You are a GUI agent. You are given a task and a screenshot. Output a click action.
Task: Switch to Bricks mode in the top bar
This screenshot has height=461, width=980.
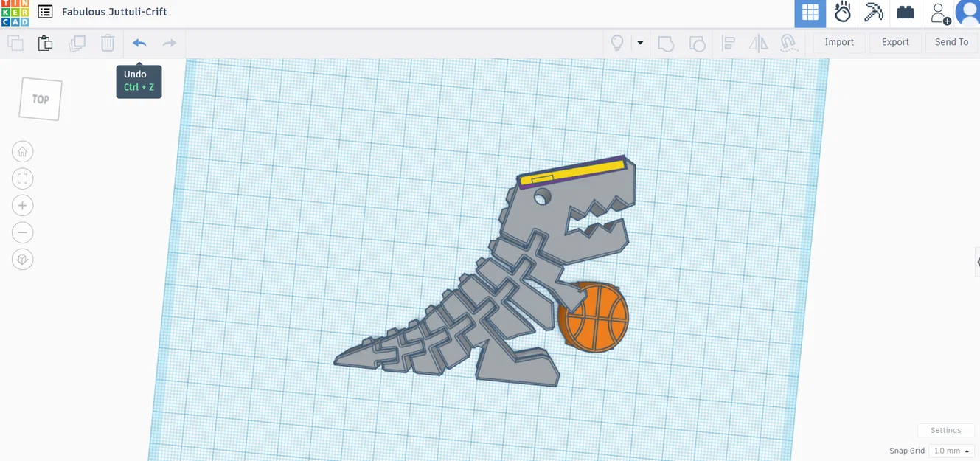tap(906, 12)
